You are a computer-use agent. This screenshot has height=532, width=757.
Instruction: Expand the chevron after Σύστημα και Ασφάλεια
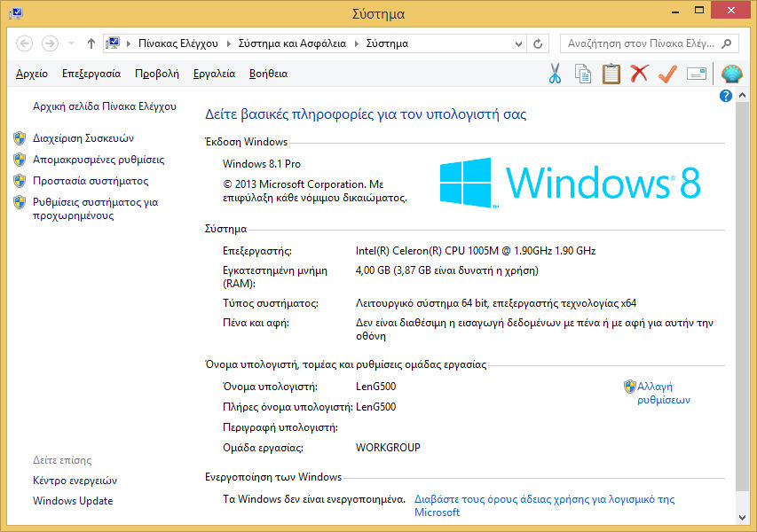pyautogui.click(x=356, y=43)
